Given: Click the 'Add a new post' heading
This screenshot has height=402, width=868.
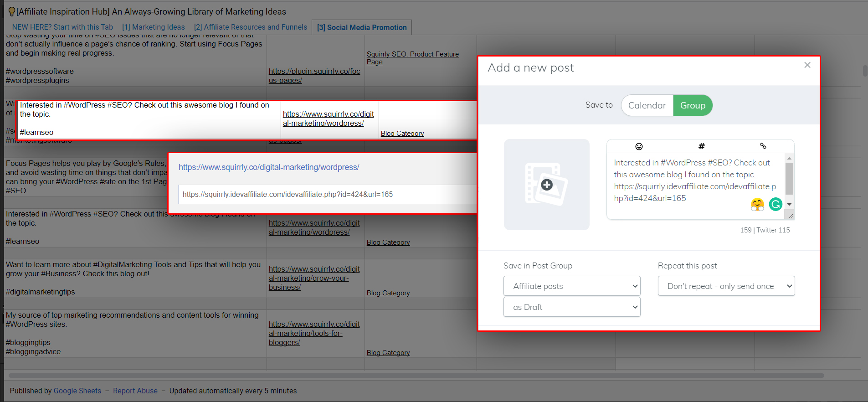Looking at the screenshot, I should [x=531, y=68].
